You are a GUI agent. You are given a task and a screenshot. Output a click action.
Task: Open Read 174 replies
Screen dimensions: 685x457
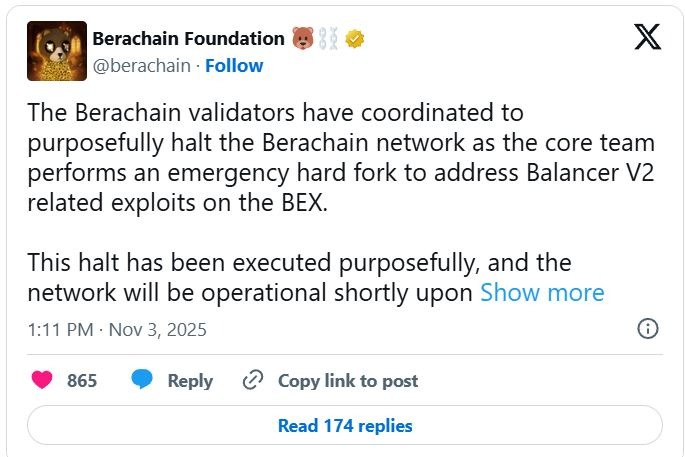pyautogui.click(x=344, y=425)
